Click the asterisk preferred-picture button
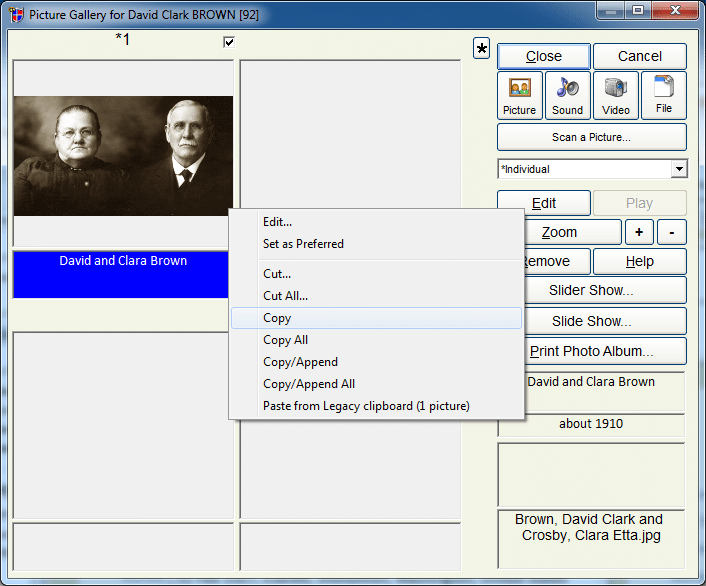Screen dimensions: 706x586 tap(481, 48)
